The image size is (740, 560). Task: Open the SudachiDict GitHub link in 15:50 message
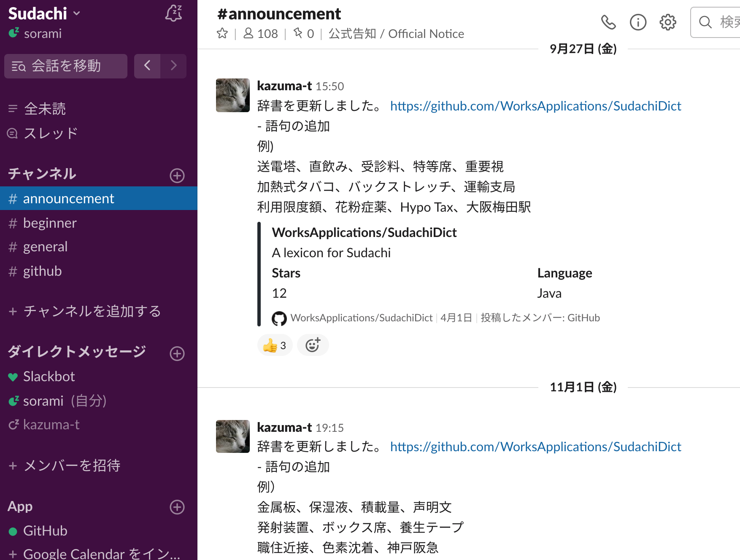(x=536, y=106)
